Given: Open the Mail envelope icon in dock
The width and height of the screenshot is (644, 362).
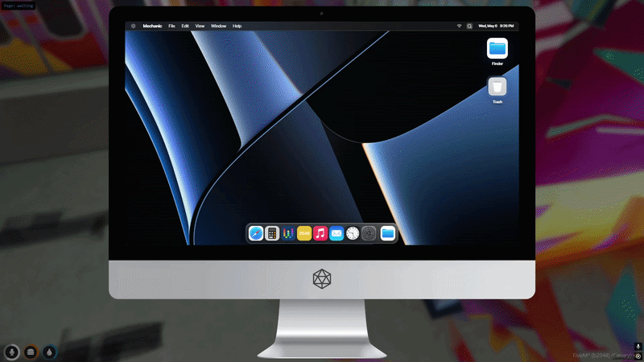Looking at the screenshot, I should pyautogui.click(x=336, y=233).
